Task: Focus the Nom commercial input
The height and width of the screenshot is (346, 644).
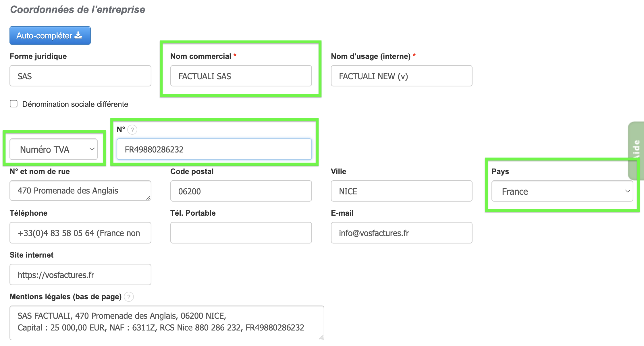Action: pyautogui.click(x=241, y=76)
